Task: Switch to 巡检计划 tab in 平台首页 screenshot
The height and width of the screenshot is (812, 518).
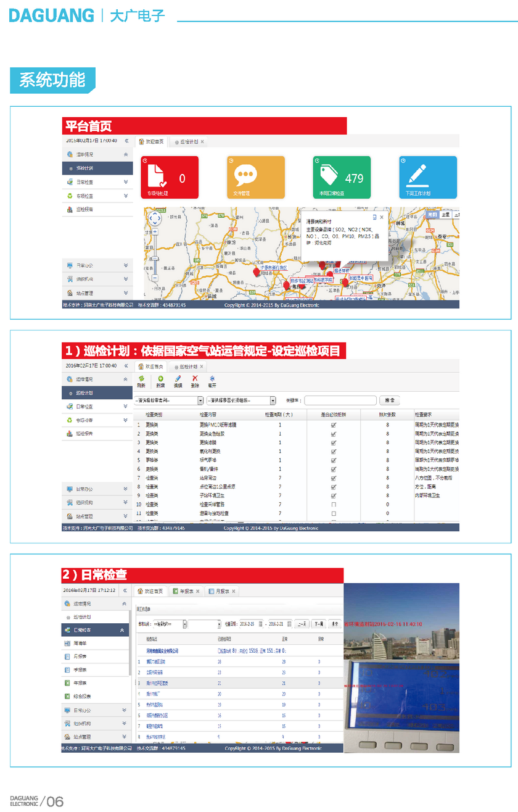Action: [x=188, y=141]
